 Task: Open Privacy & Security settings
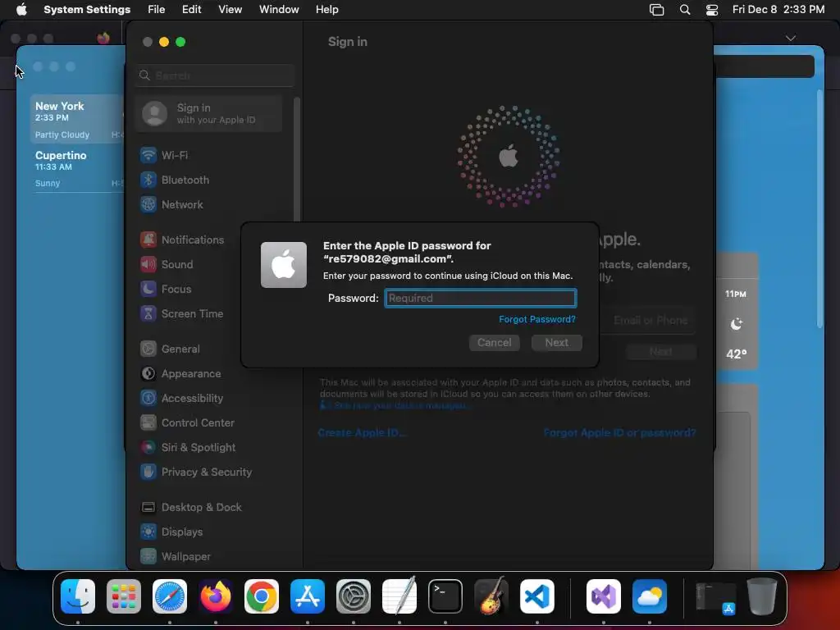pyautogui.click(x=195, y=472)
